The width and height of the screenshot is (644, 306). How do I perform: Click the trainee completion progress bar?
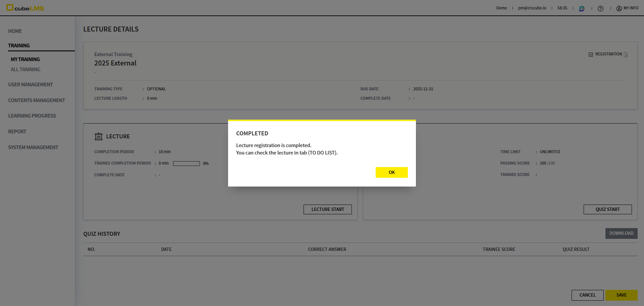[186, 164]
